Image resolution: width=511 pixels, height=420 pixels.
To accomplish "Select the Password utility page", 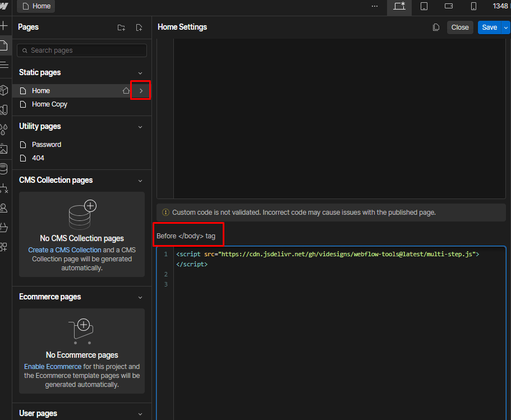I will point(82,144).
